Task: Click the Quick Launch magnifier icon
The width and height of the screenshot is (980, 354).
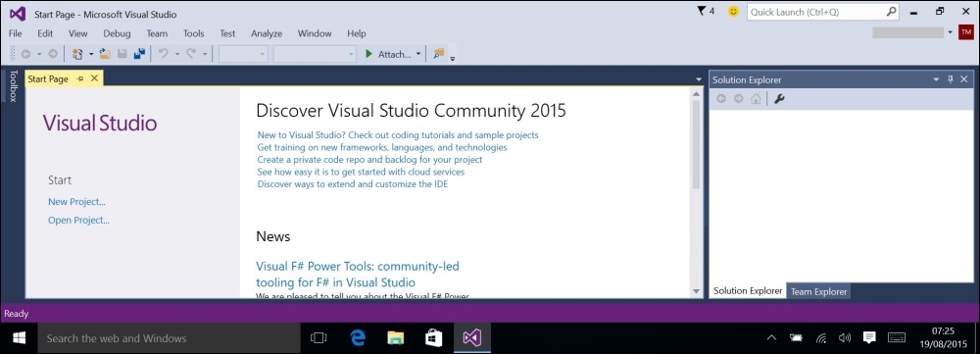Action: 891,11
